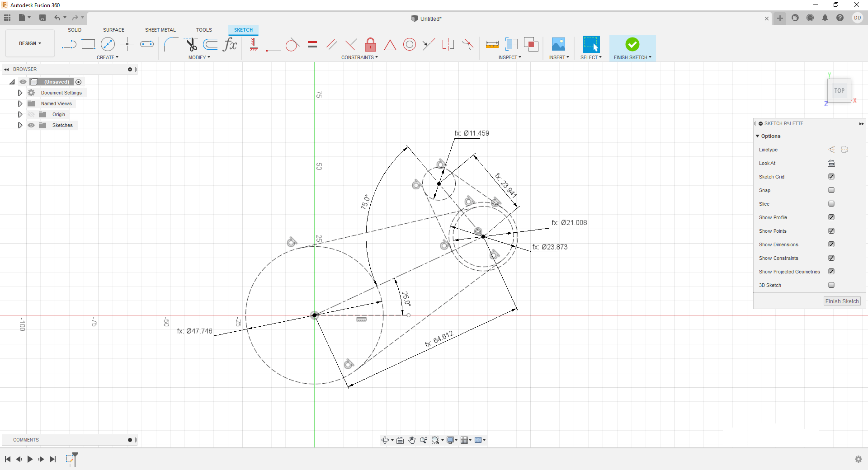Switch to the SOLID tab
The width and height of the screenshot is (868, 470).
pos(74,30)
